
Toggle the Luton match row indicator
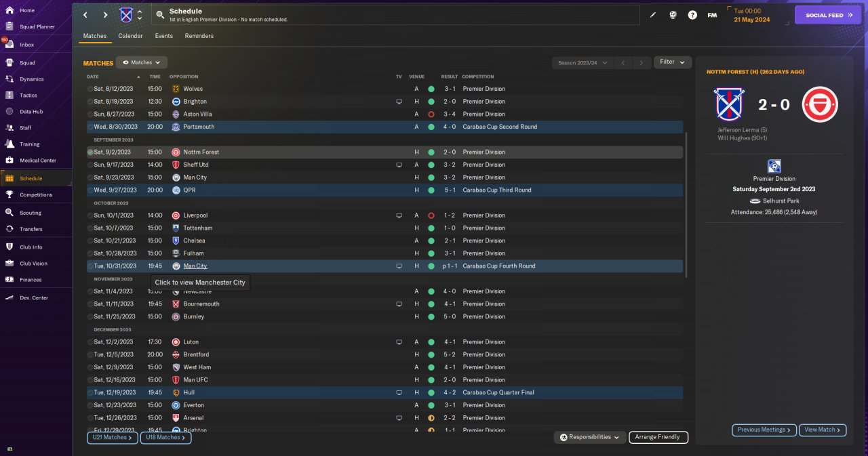pyautogui.click(x=90, y=342)
